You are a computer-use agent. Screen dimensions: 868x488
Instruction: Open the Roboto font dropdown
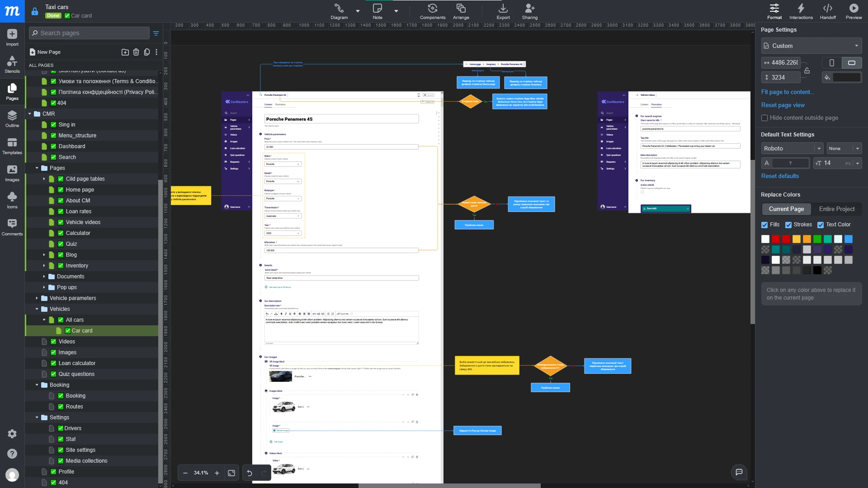tap(792, 148)
